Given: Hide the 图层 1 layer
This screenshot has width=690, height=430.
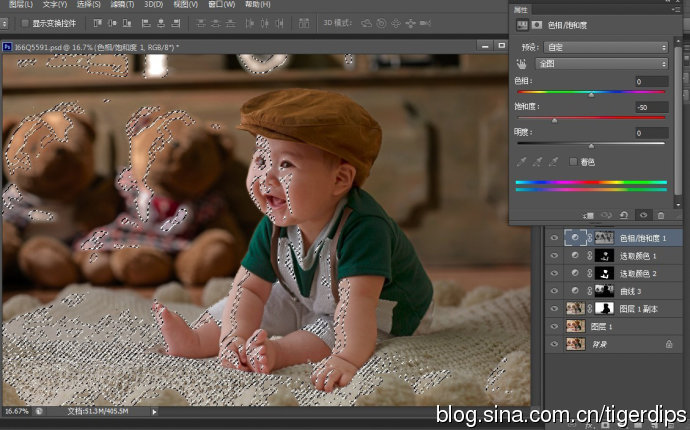Looking at the screenshot, I should (554, 326).
